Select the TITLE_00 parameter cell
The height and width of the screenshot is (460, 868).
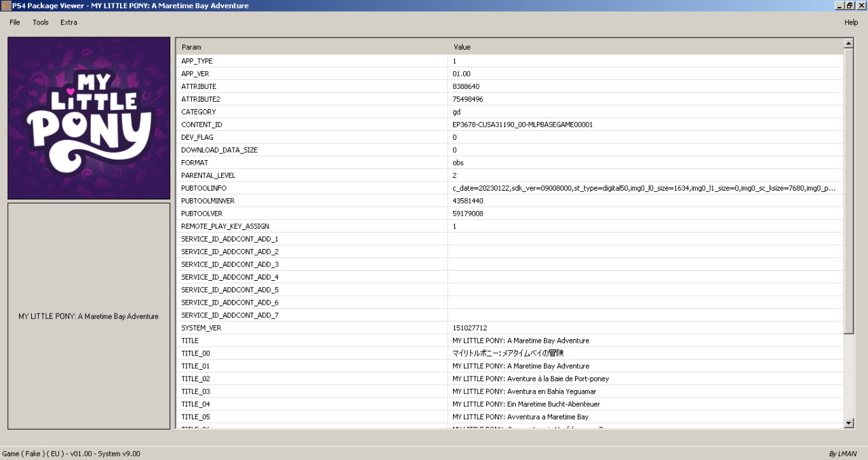[x=312, y=353]
